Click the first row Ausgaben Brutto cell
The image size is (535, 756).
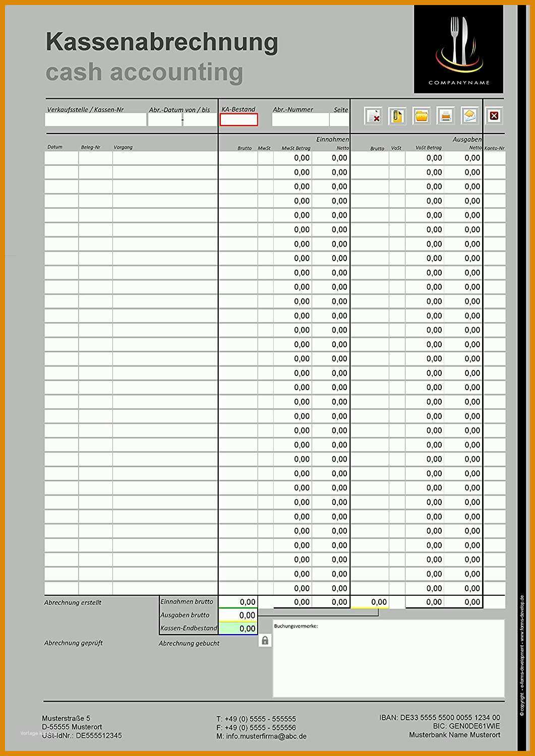pos(370,158)
